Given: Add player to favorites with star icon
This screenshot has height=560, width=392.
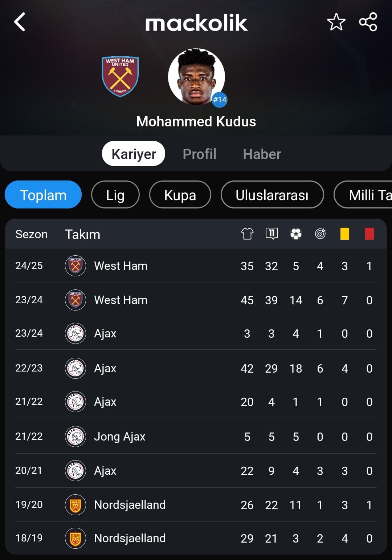Looking at the screenshot, I should click(x=336, y=22).
